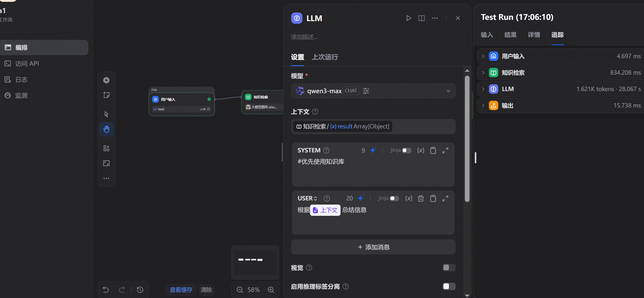Change the USER role selector

307,199
